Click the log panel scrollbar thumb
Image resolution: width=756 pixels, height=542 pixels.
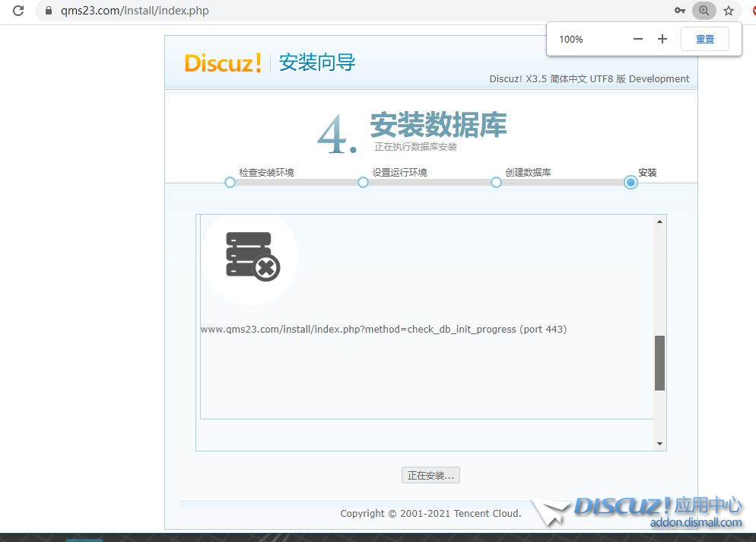[x=659, y=363]
